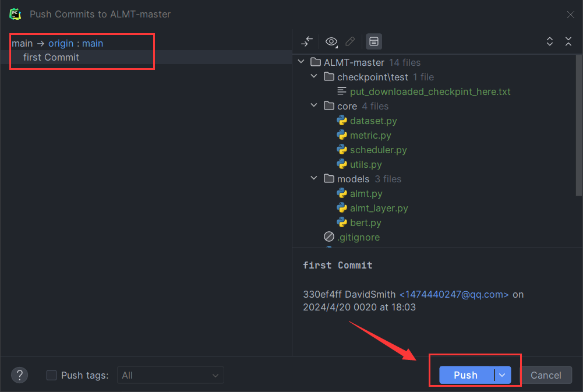Click the 1474440247@qq.com email link
Viewport: 583px width, 392px height.
point(454,294)
